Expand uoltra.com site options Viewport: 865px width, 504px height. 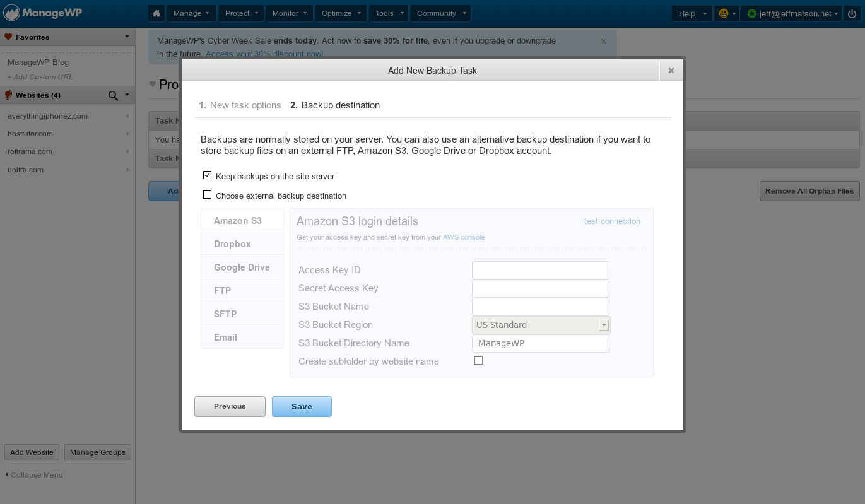coord(127,170)
